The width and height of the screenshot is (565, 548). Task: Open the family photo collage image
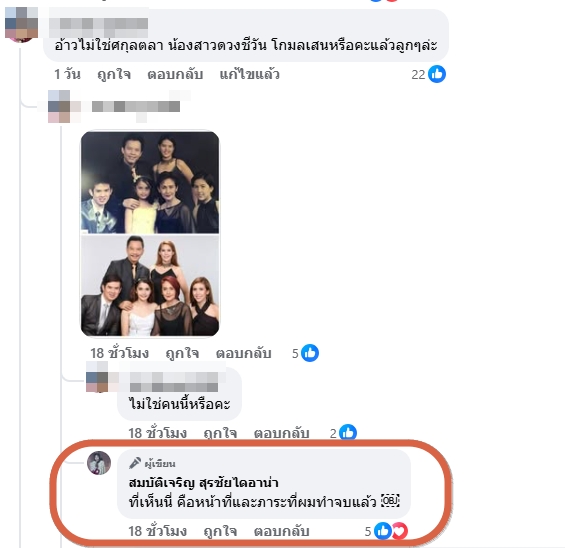pos(150,234)
